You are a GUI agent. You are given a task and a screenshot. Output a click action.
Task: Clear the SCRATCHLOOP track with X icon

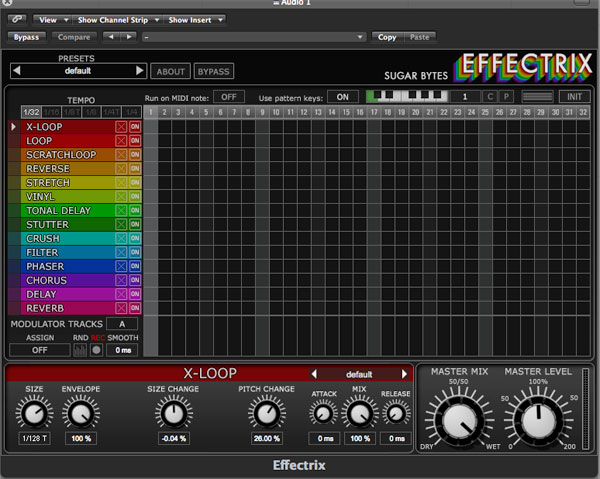(121, 155)
